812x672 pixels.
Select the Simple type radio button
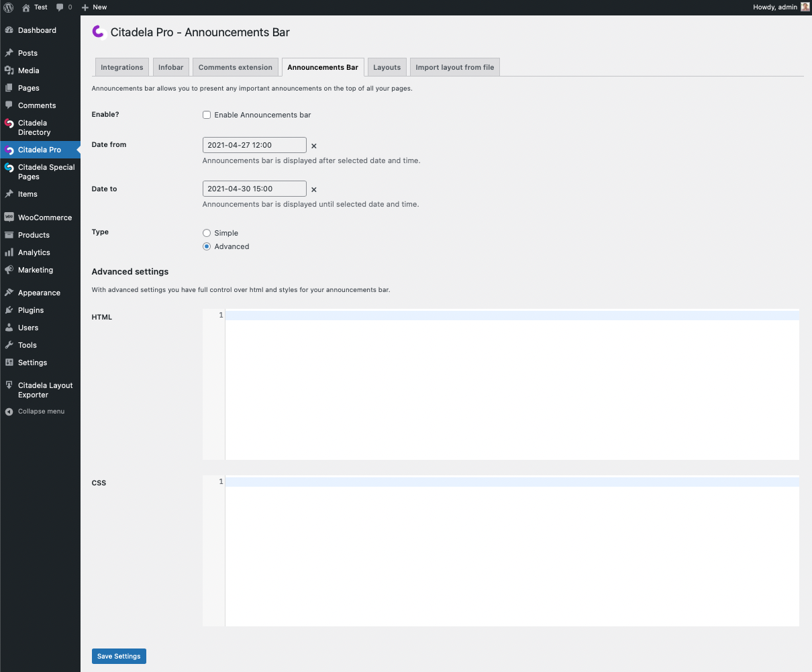pos(207,233)
